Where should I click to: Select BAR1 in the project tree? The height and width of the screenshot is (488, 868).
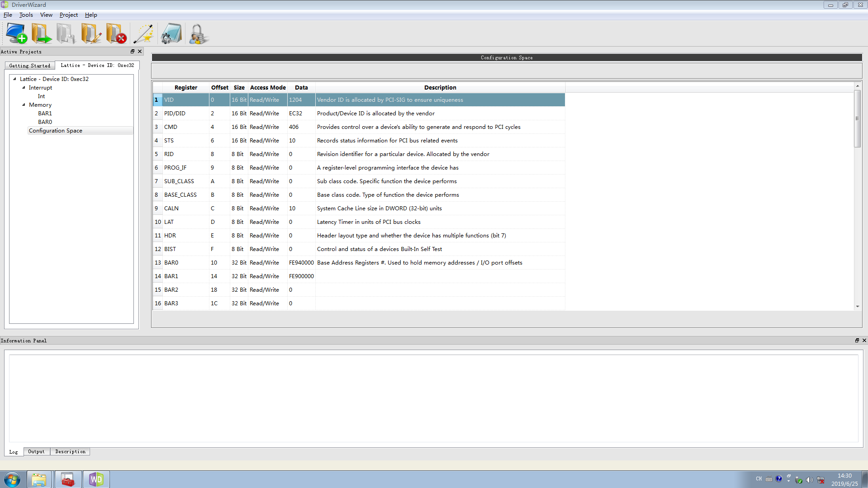[45, 114]
